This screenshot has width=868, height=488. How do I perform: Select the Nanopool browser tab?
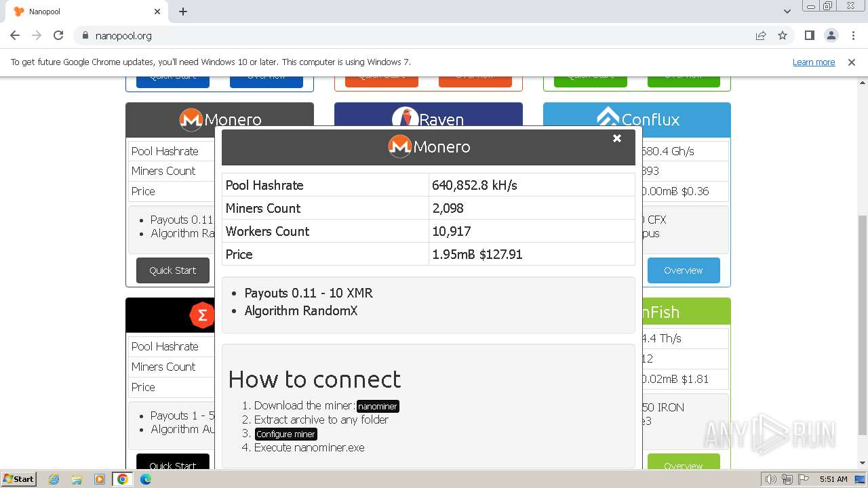tap(87, 12)
